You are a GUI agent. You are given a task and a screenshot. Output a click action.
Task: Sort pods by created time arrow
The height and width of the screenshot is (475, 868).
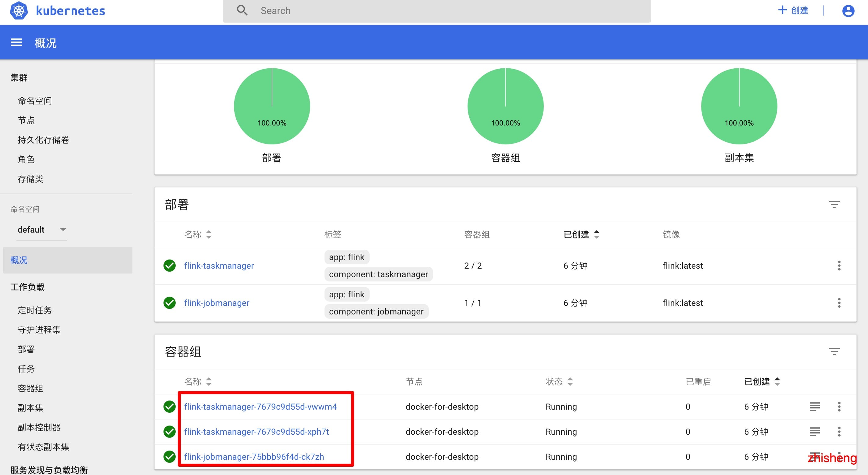pyautogui.click(x=777, y=382)
